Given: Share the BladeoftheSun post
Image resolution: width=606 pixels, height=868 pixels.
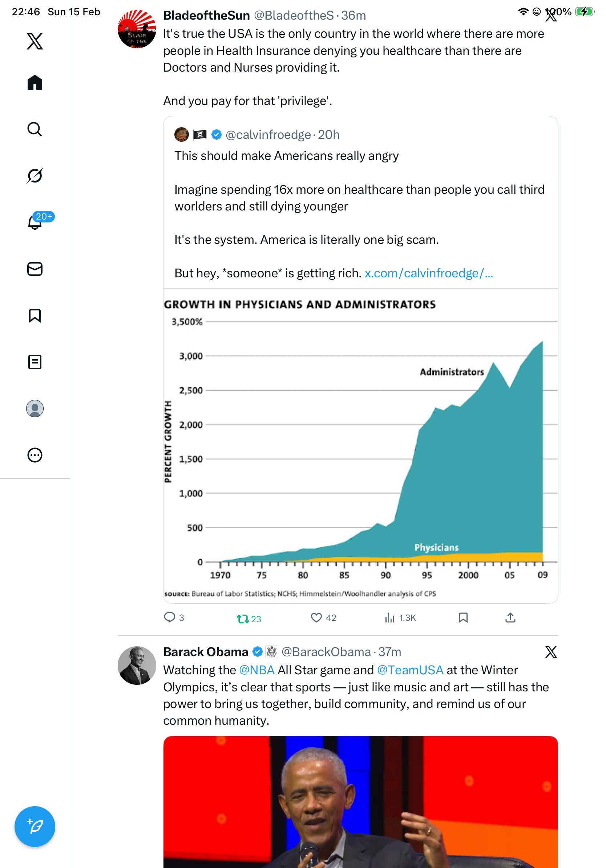Looking at the screenshot, I should (x=510, y=617).
